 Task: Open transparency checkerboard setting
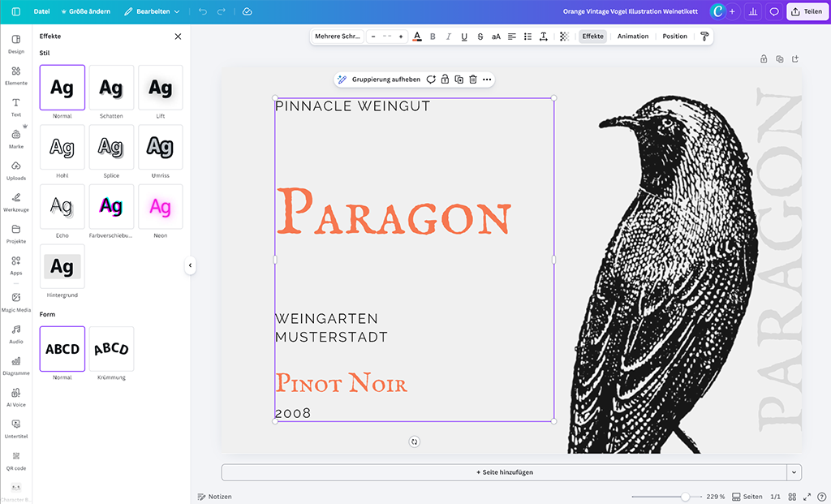tap(565, 36)
